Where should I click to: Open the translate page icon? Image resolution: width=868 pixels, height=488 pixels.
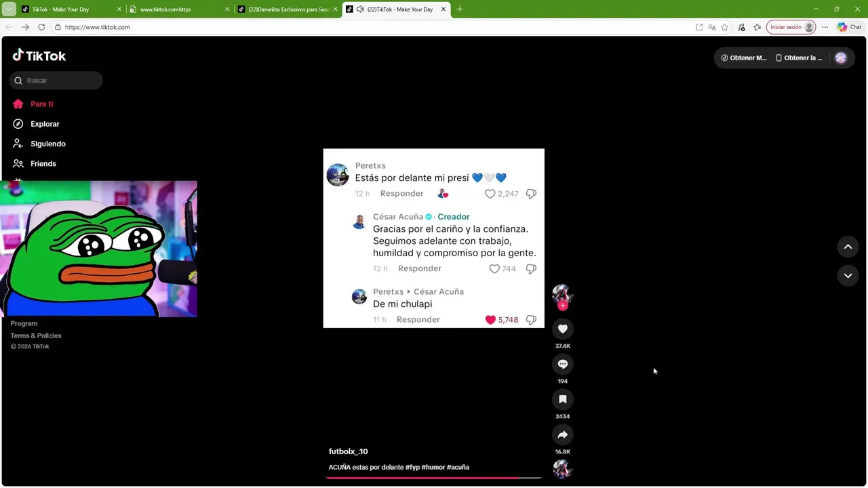pos(712,27)
